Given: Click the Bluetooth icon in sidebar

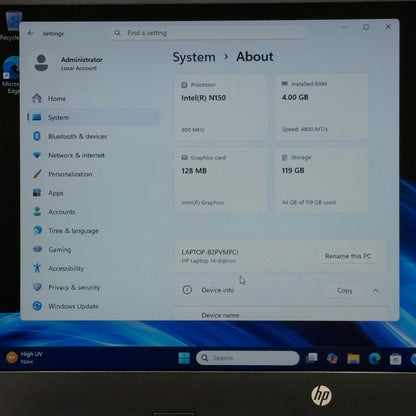Looking at the screenshot, I should click(x=37, y=136).
